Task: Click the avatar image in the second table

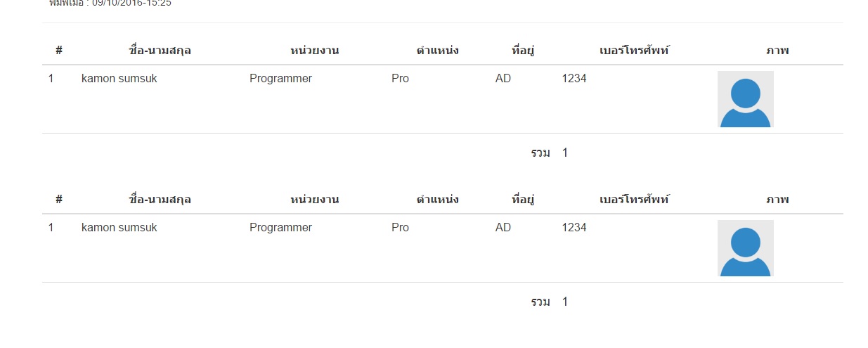Action: [745, 248]
